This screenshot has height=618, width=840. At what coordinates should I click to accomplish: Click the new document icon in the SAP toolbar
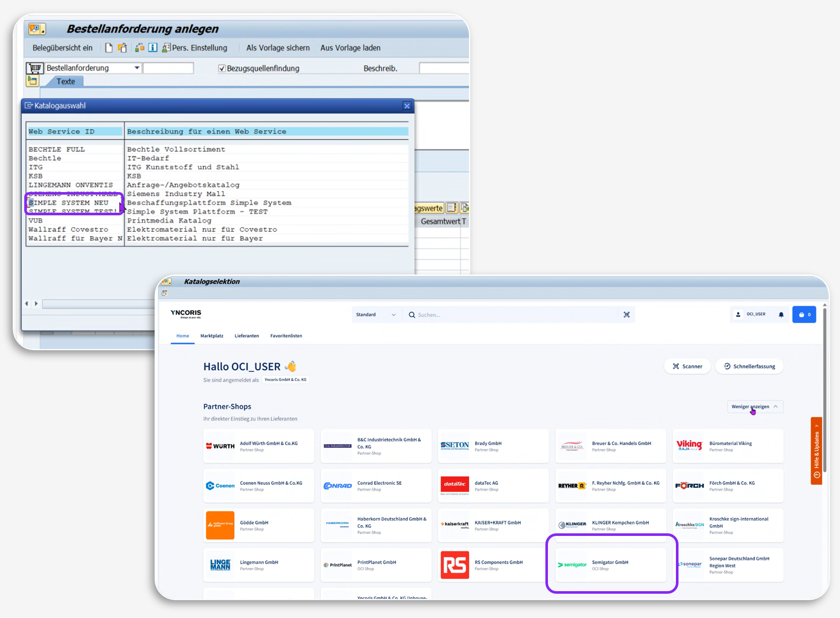pos(108,48)
